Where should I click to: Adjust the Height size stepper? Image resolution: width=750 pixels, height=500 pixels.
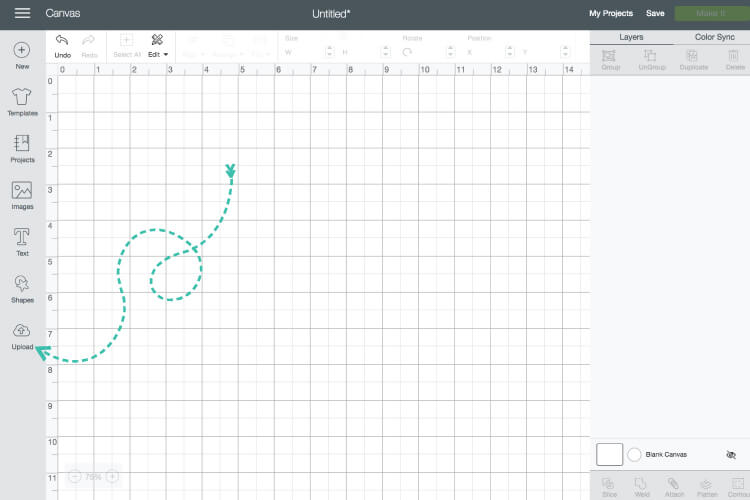[386, 52]
